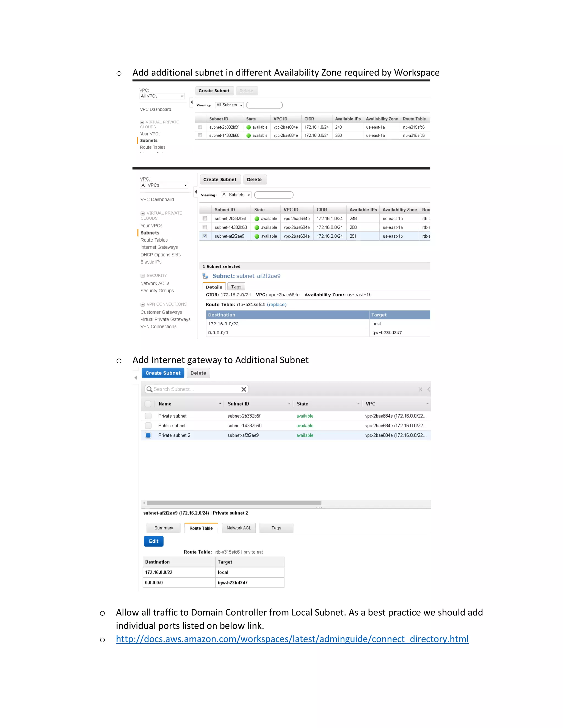Check the Public subnet row checkbox
563x728 pixels.
point(148,425)
